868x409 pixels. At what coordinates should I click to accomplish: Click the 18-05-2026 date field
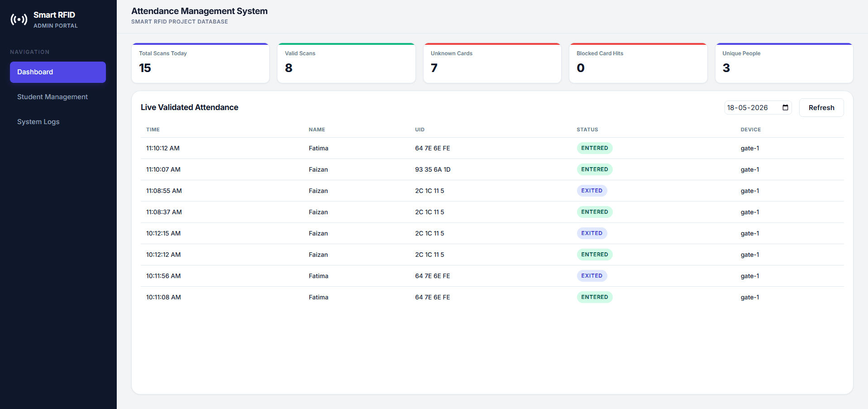(x=758, y=108)
